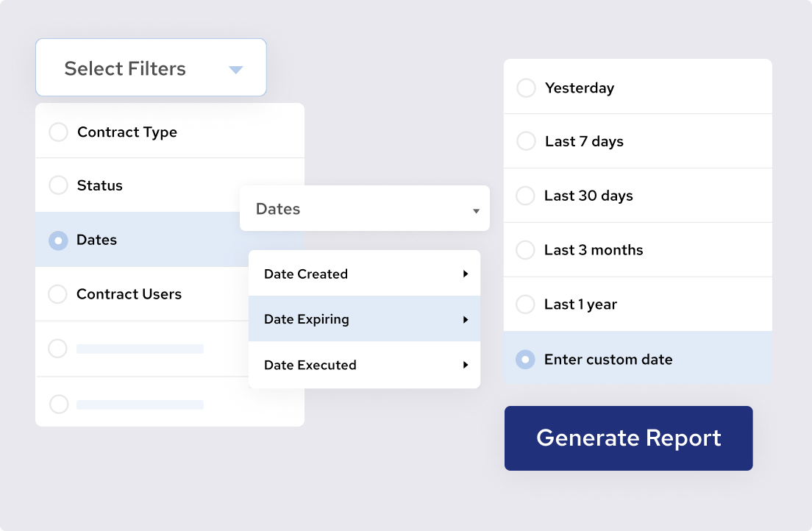The width and height of the screenshot is (812, 531).
Task: Open the Dates dropdown in the popup
Action: 364,208
